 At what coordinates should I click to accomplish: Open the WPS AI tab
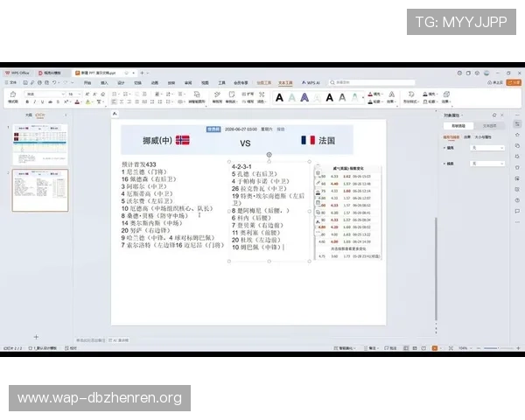[x=311, y=82]
